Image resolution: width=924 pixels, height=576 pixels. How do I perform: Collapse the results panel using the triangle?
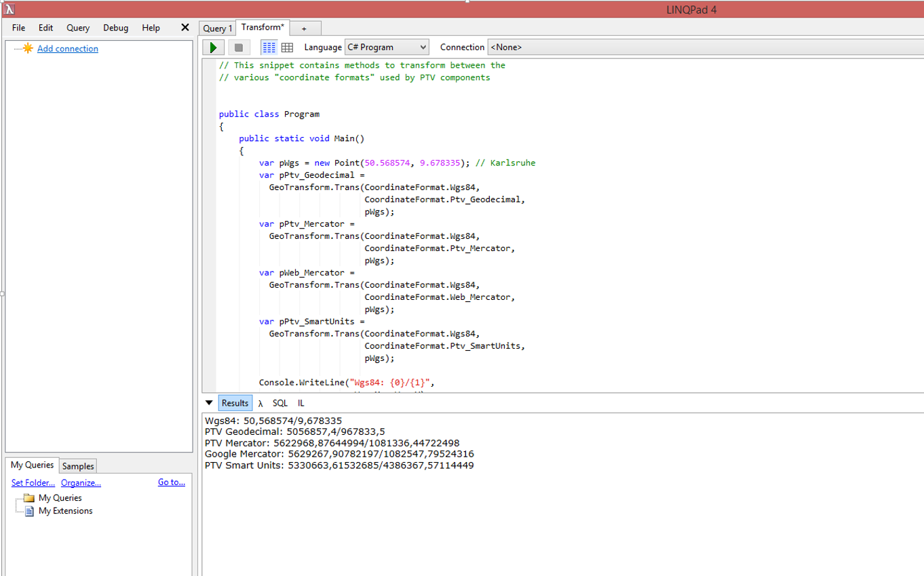209,403
